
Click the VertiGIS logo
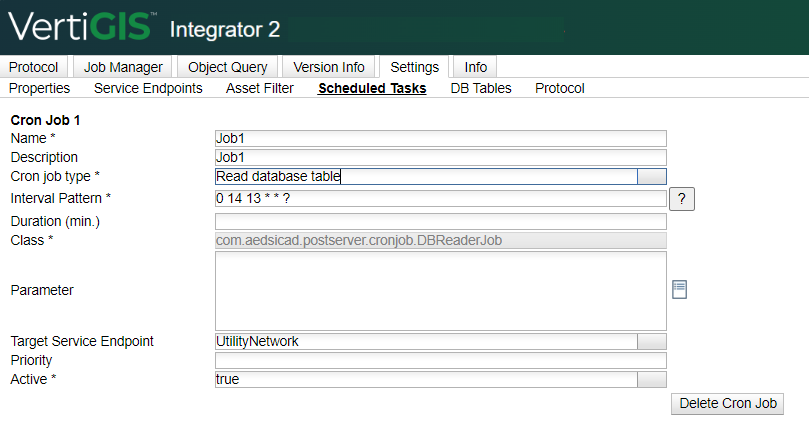tap(81, 27)
